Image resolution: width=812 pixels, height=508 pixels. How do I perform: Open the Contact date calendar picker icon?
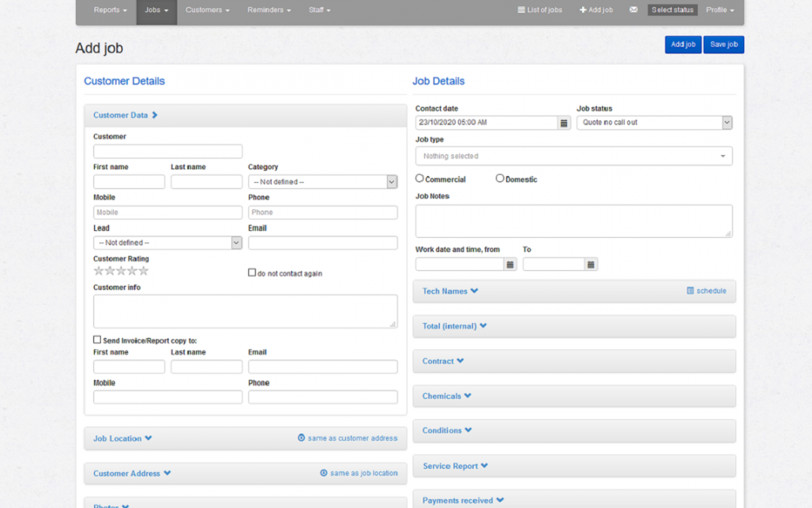tap(564, 123)
